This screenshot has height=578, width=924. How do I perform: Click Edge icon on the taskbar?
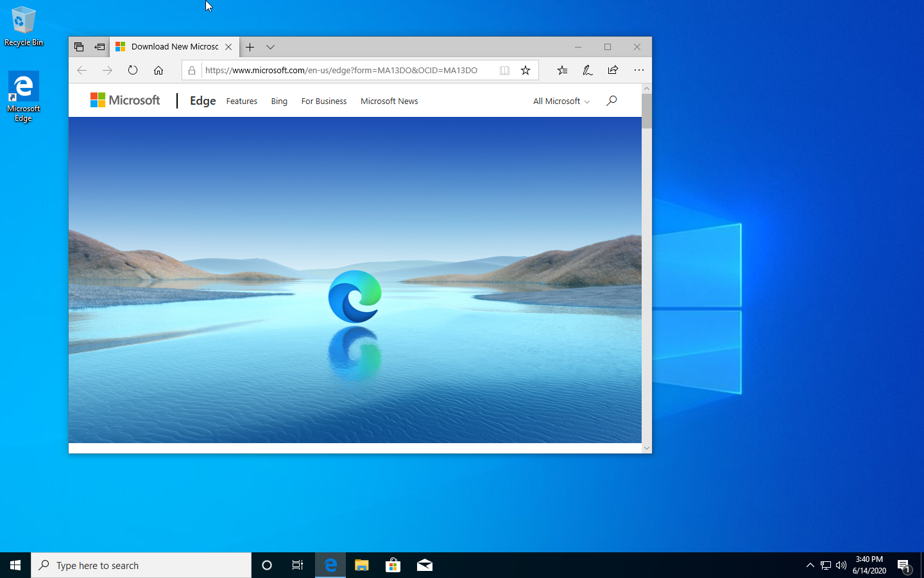[330, 565]
